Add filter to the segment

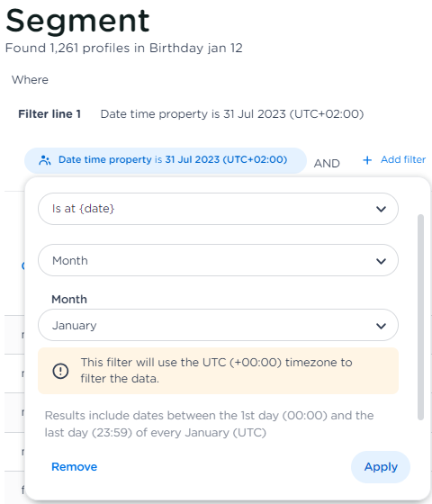403,159
